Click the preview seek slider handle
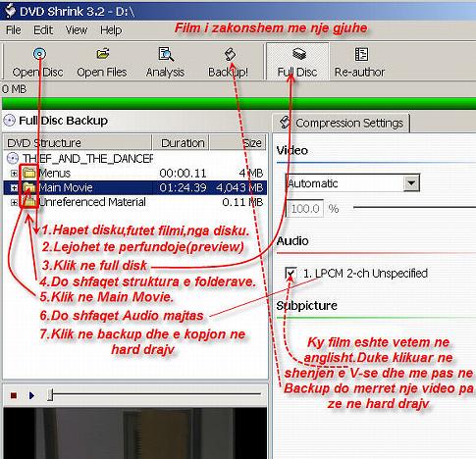The height and width of the screenshot is (459, 476). coord(50,395)
